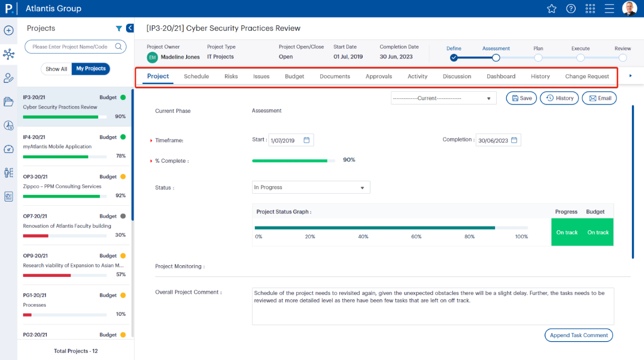
Task: Open the hamburger menu icon in header
Action: tap(609, 9)
